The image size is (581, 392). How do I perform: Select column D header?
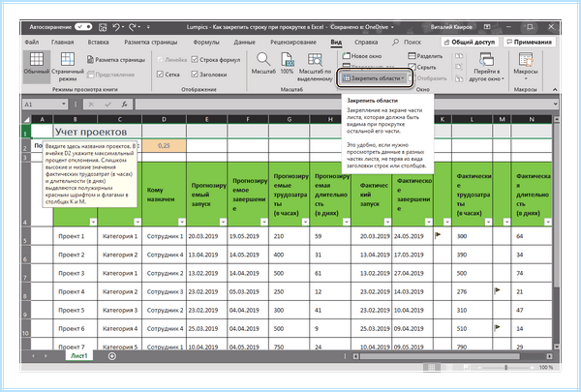[165, 119]
